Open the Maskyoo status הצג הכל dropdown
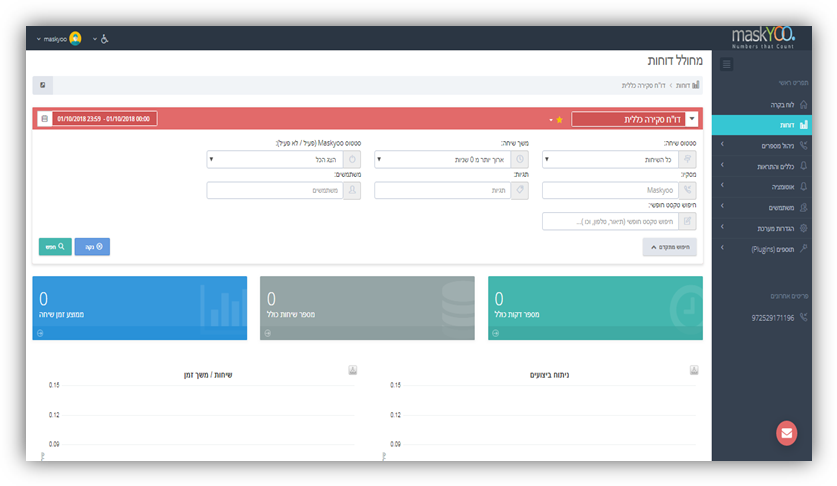The height and width of the screenshot is (486, 837). coord(275,159)
